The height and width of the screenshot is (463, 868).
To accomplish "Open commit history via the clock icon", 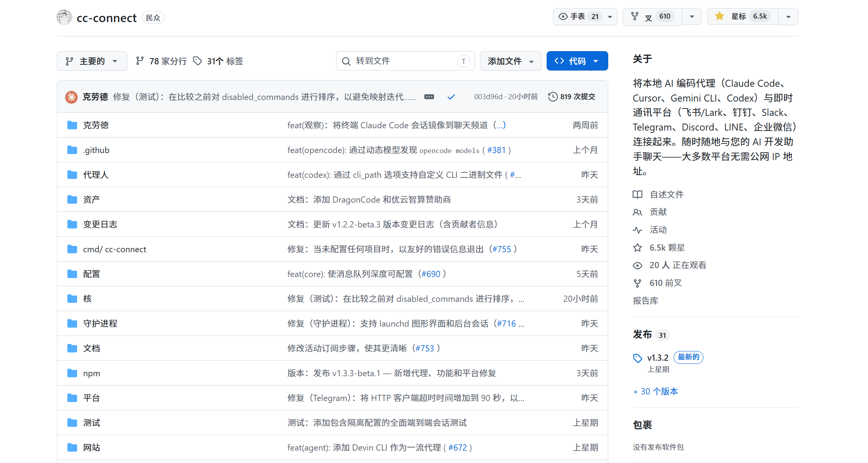I will coord(553,96).
